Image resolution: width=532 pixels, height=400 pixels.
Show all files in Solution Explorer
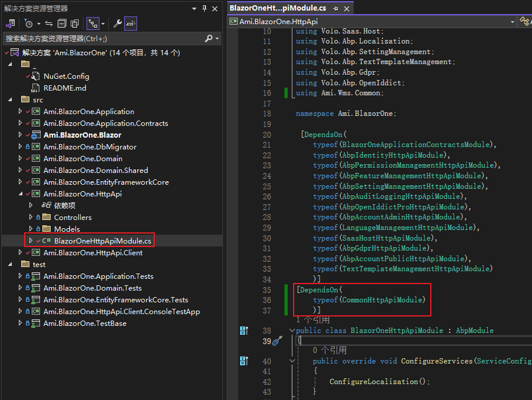pyautogui.click(x=75, y=24)
